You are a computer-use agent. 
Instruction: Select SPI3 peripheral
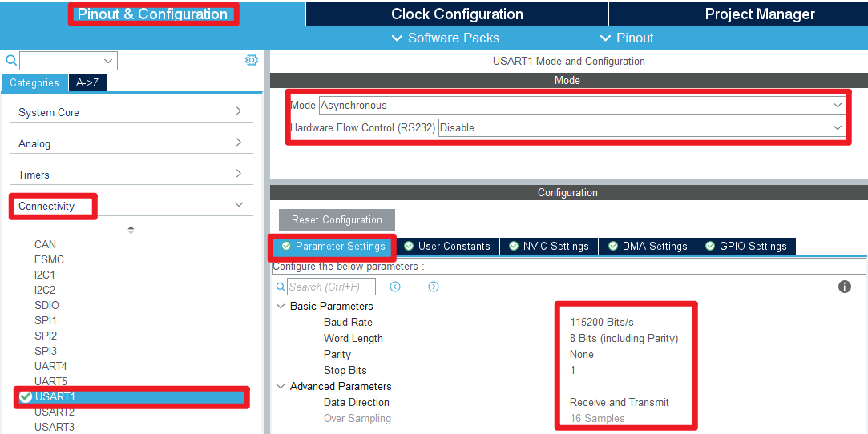pyautogui.click(x=46, y=351)
